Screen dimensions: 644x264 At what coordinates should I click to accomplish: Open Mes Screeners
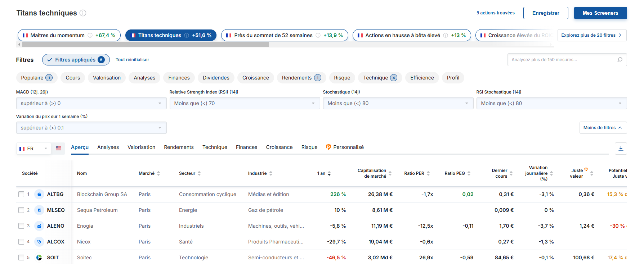click(x=600, y=13)
